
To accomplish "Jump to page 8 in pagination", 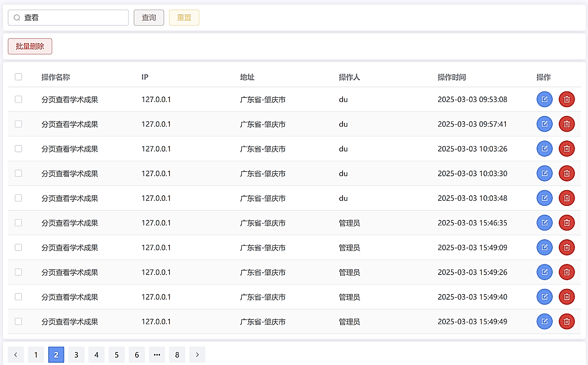I will pos(177,355).
